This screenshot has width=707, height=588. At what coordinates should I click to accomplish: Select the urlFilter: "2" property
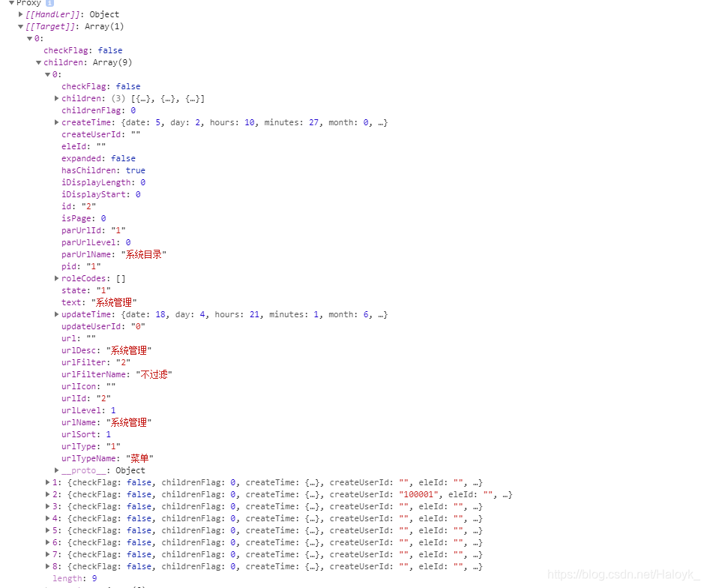tap(96, 362)
